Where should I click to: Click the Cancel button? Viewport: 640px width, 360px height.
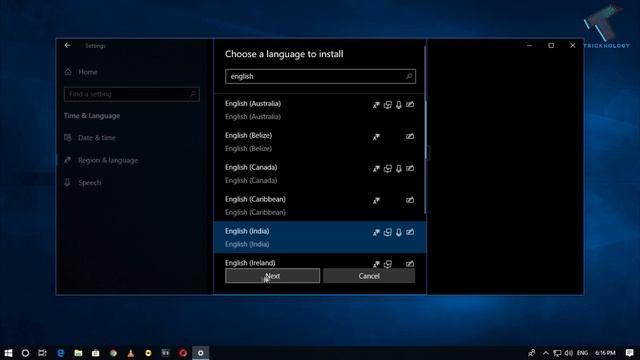[369, 276]
